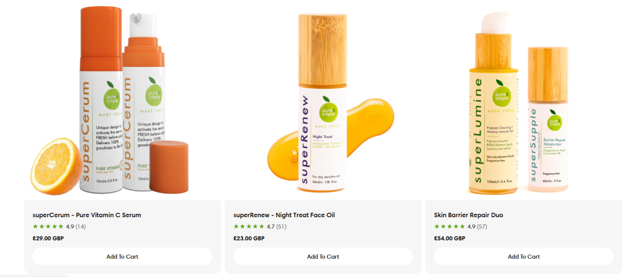Add superCerum Vitamin C Serum to cart

[x=123, y=256]
